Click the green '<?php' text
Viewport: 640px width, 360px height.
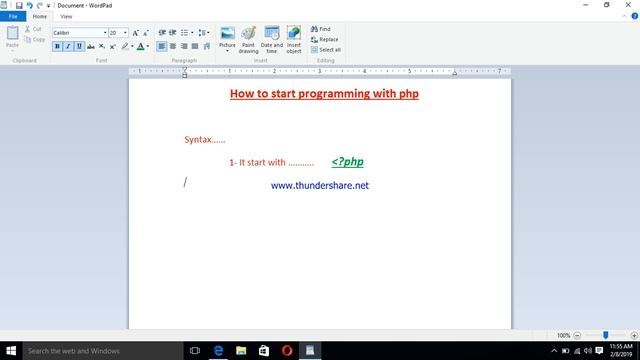click(x=347, y=162)
